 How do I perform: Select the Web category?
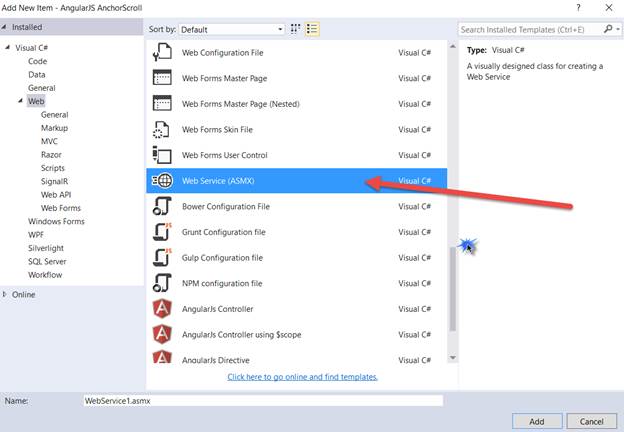point(36,101)
